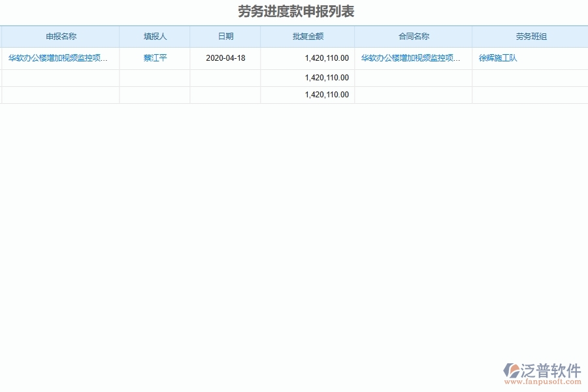Sort the table by 申报名称 column
Screen dimensions: 588x392
point(60,37)
